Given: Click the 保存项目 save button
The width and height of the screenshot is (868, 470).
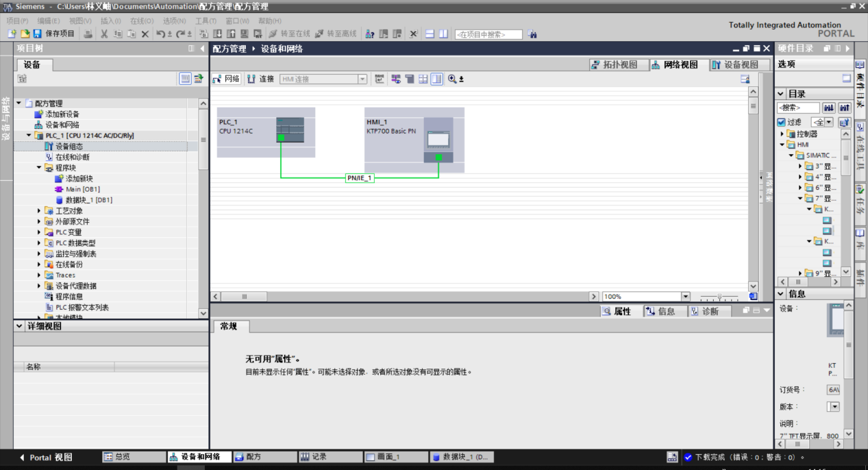Looking at the screenshot, I should pos(54,34).
